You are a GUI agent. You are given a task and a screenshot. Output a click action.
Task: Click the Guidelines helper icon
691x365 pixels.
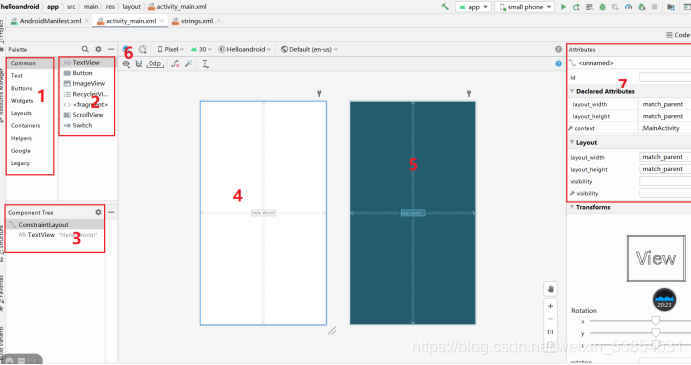pyautogui.click(x=205, y=64)
